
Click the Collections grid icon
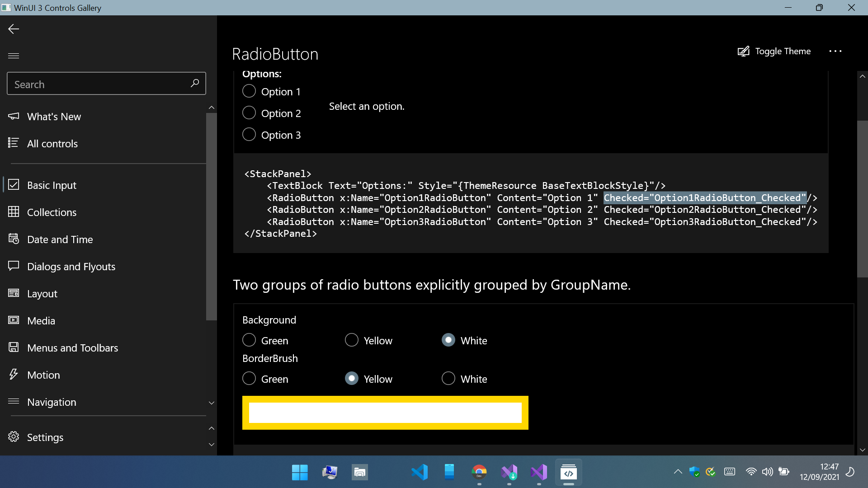13,212
